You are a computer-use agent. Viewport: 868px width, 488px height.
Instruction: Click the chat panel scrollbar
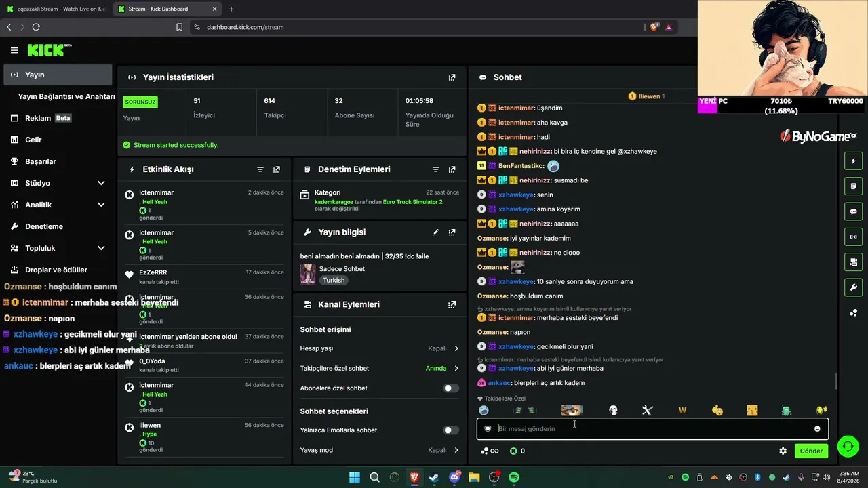pos(835,382)
